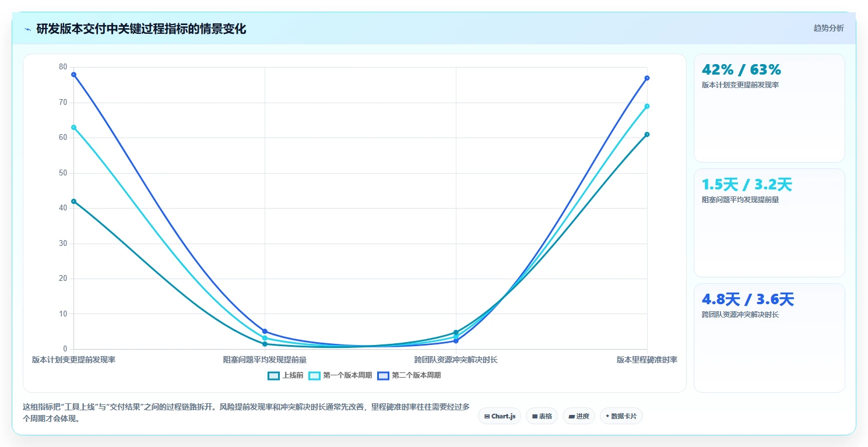Click the 第一个版本周期 point at 版本里程碑准时率 (69)

tap(647, 106)
